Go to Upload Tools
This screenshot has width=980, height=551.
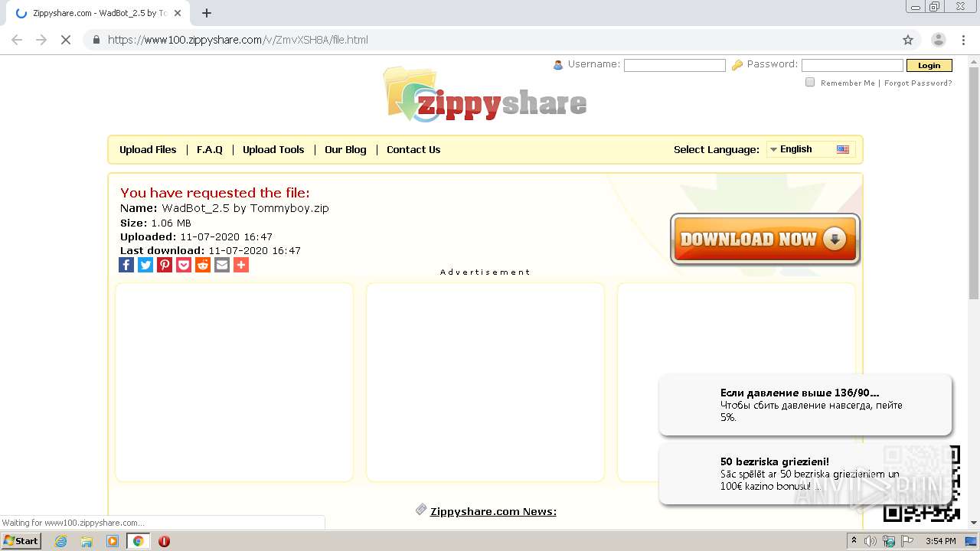(273, 150)
